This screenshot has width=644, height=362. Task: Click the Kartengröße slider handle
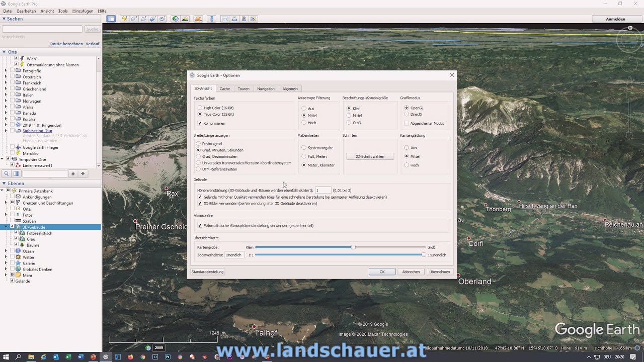click(353, 247)
